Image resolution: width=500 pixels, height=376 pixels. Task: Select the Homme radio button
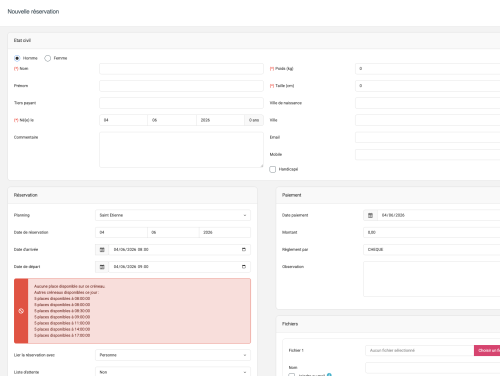[x=17, y=58]
